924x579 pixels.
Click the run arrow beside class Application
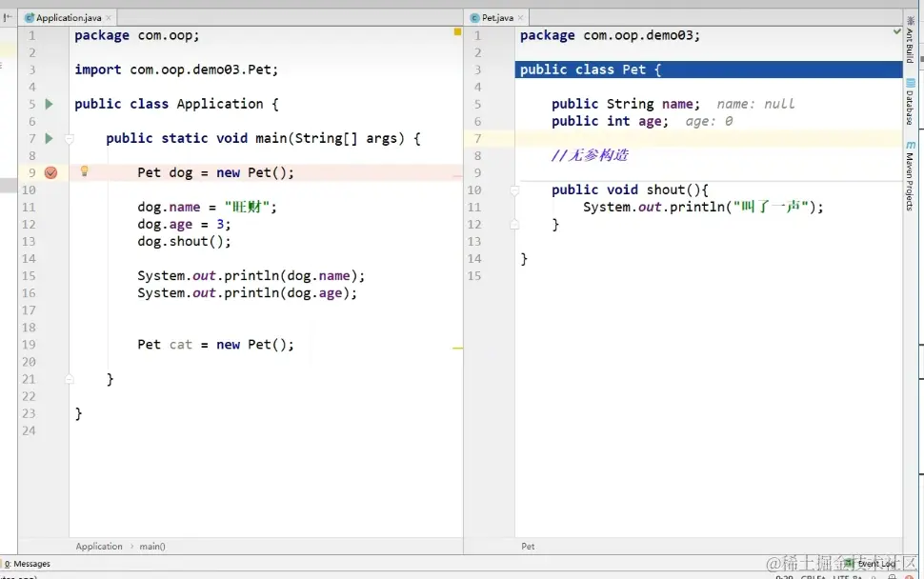pos(49,104)
